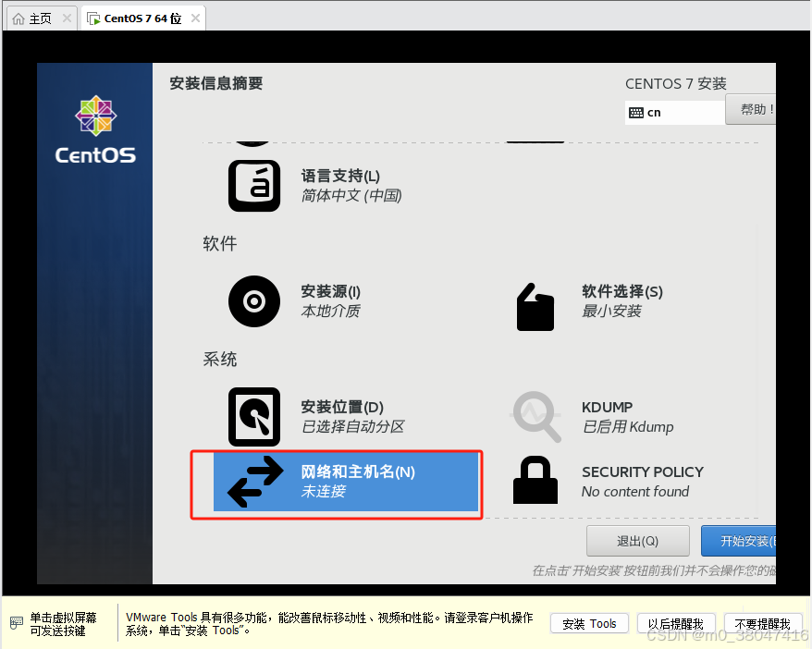Click the KDUMP magnifier icon
The width and height of the screenshot is (812, 649).
[x=536, y=417]
